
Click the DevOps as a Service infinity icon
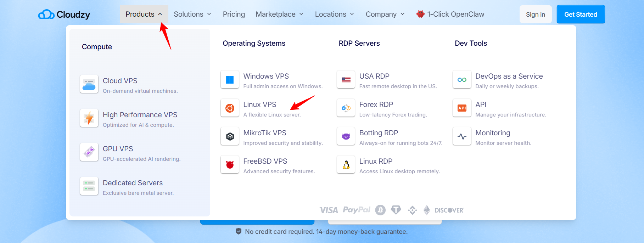[x=462, y=80]
